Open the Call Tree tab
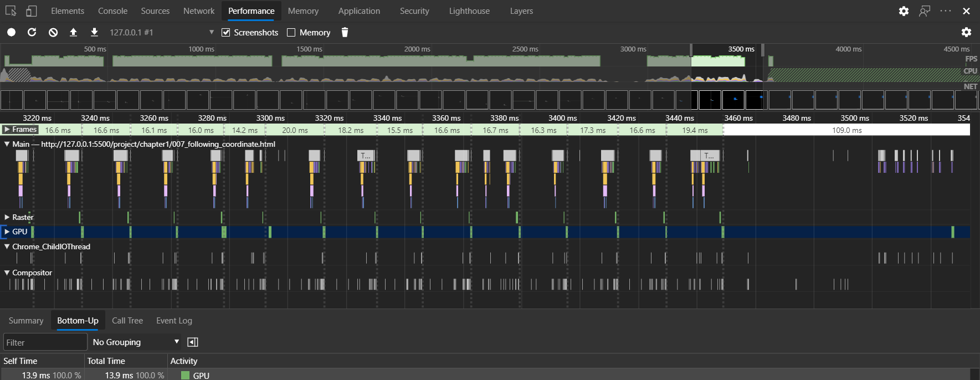This screenshot has width=980, height=380. [127, 321]
